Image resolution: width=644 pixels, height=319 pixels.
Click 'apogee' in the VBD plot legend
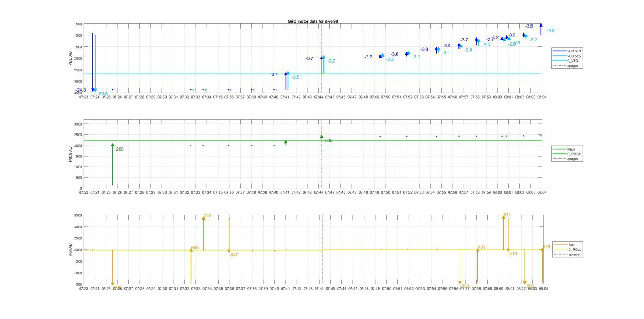point(572,65)
